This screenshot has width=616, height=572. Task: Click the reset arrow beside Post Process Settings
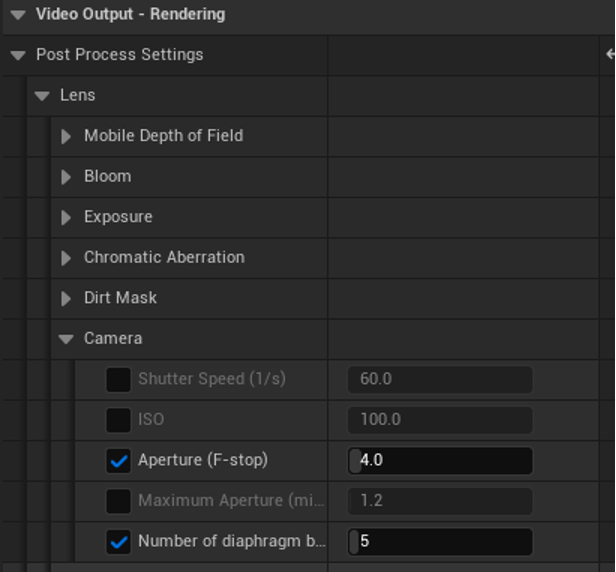pos(610,55)
